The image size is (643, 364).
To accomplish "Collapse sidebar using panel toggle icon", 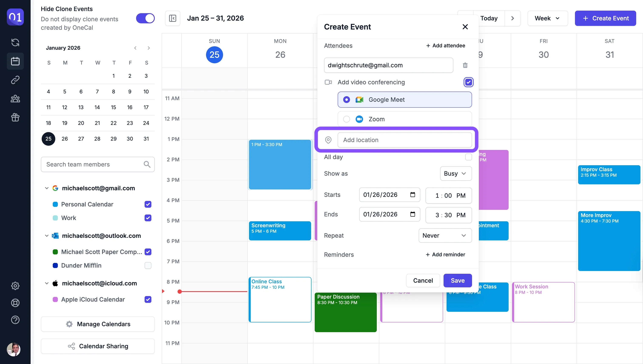I will coord(172,18).
